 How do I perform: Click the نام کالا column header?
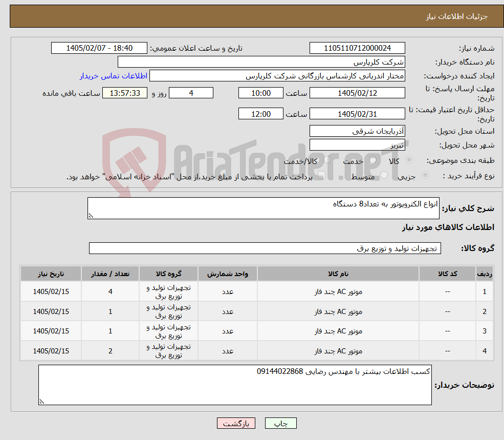click(338, 274)
